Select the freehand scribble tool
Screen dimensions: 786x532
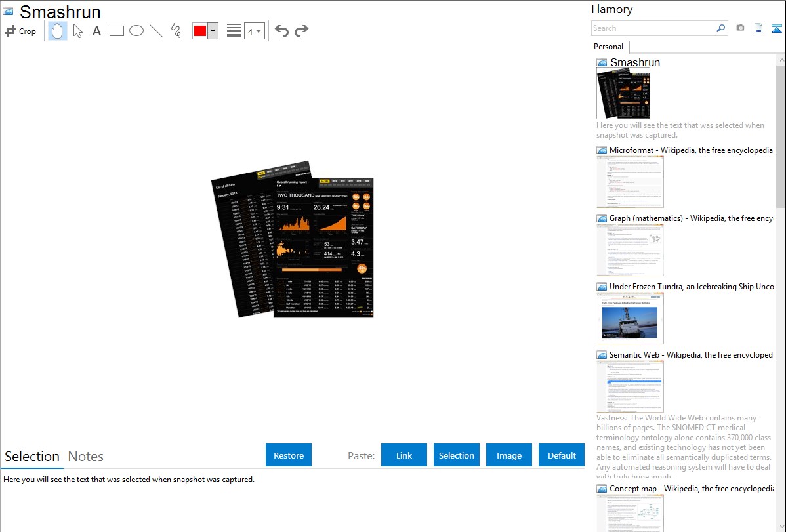176,31
